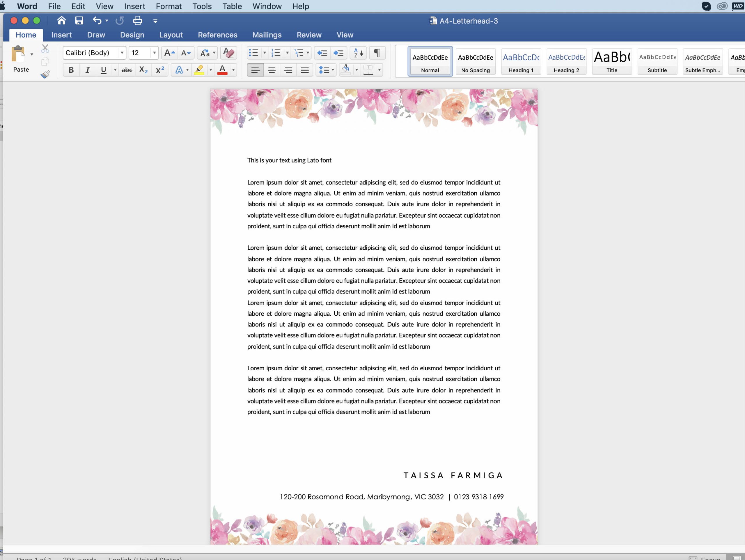Viewport: 745px width, 560px height.
Task: Justify the paragraph text
Action: click(x=305, y=70)
